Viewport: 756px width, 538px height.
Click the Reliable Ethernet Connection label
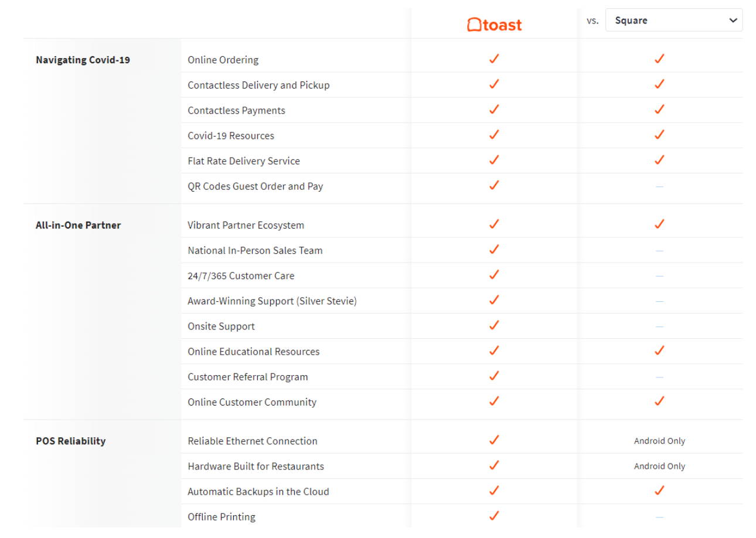253,441
